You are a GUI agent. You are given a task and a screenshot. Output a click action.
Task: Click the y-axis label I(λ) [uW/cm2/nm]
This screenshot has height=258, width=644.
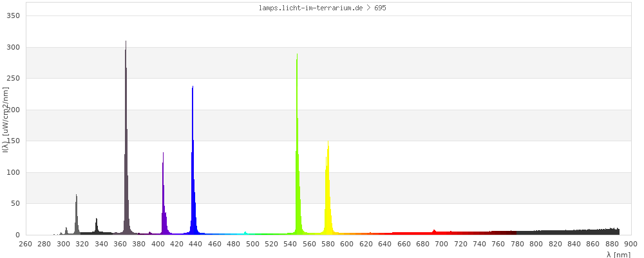(x=6, y=121)
